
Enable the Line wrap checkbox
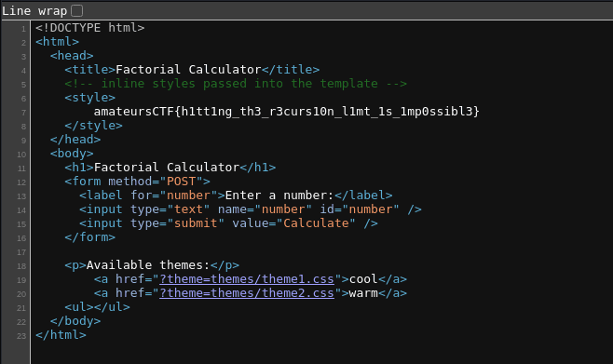coord(77,11)
